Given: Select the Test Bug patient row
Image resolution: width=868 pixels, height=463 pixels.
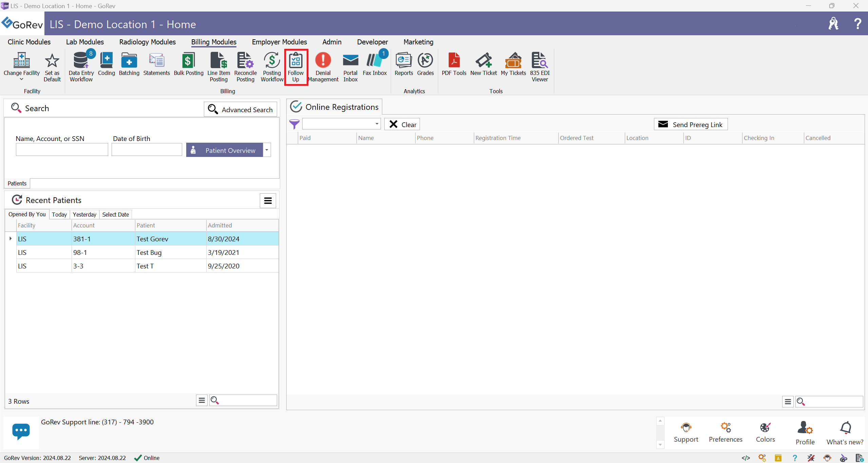Looking at the screenshot, I should [x=147, y=253].
